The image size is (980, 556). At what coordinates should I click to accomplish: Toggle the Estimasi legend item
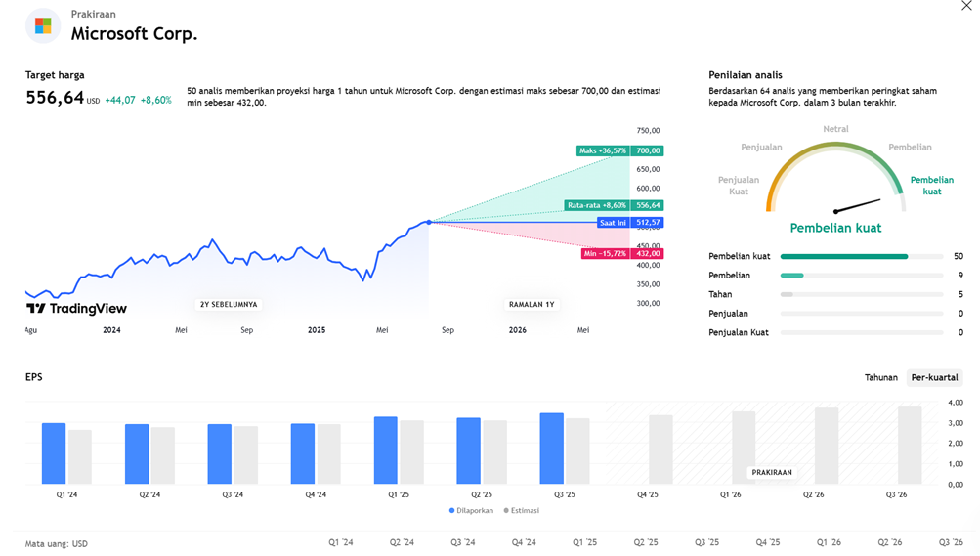tap(521, 510)
